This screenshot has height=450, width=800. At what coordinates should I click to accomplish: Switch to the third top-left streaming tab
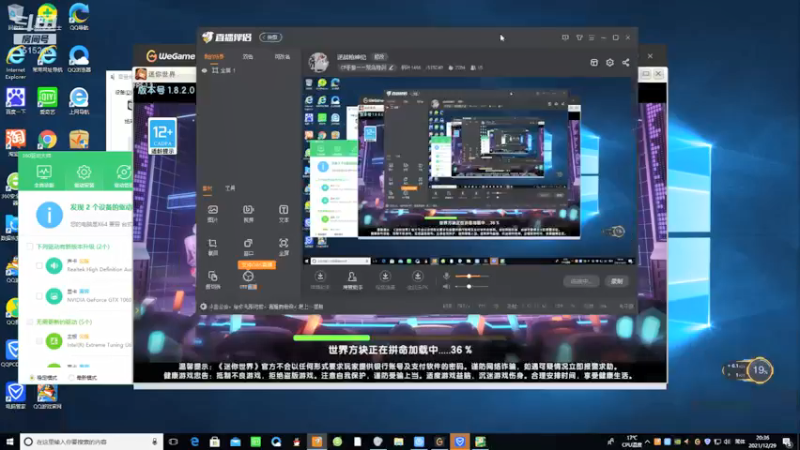[282, 57]
